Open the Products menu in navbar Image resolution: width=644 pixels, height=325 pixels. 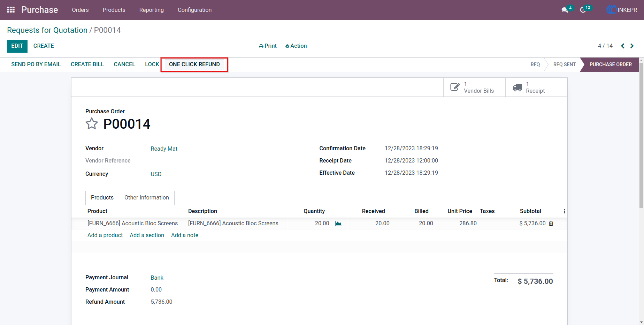(x=114, y=10)
